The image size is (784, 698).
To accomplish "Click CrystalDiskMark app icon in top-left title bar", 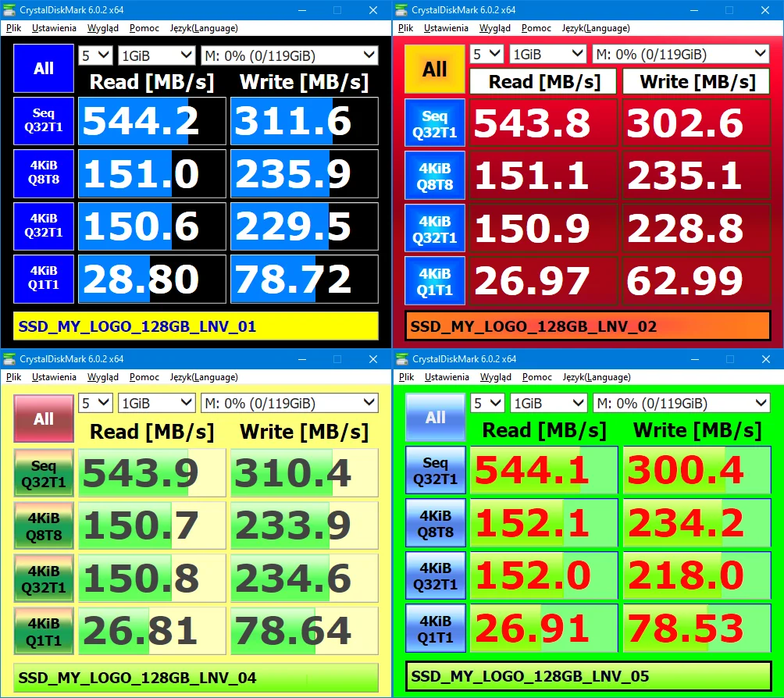I will [x=9, y=10].
